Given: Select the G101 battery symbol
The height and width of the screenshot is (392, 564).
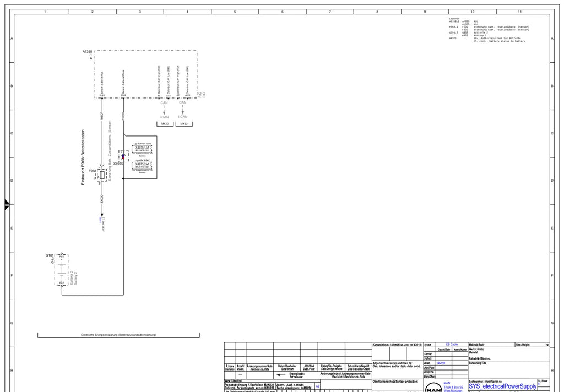Looking at the screenshot, I should [62, 270].
